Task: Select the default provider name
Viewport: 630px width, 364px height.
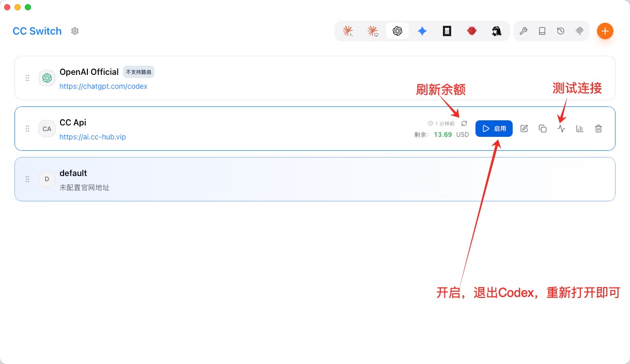Action: (x=73, y=173)
